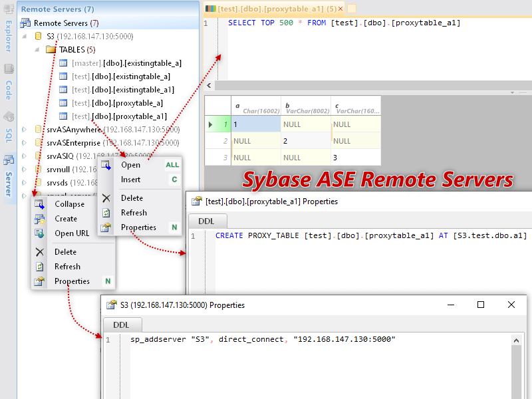
Task: Click the new tab button beside the query tab
Action: (x=352, y=9)
